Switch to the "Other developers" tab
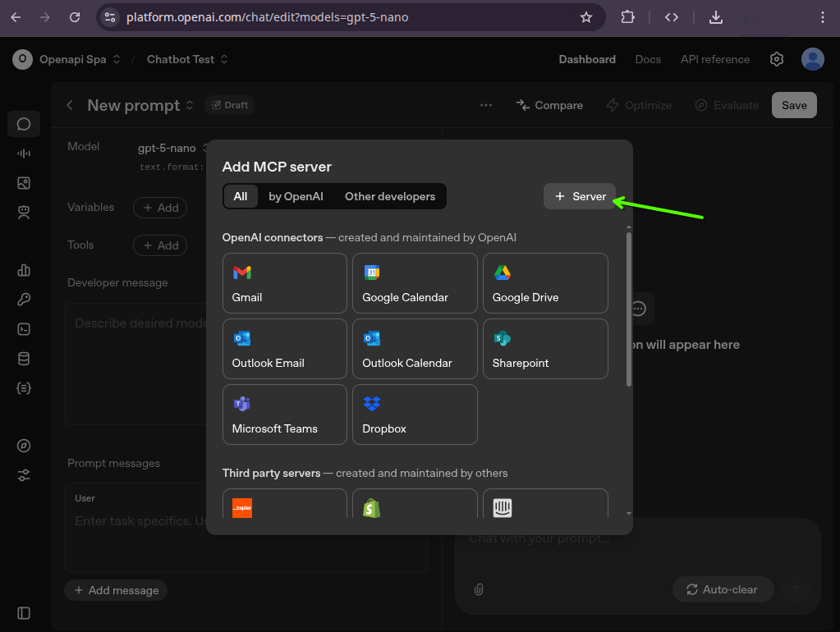Screen dimensions: 840x632 coord(390,196)
